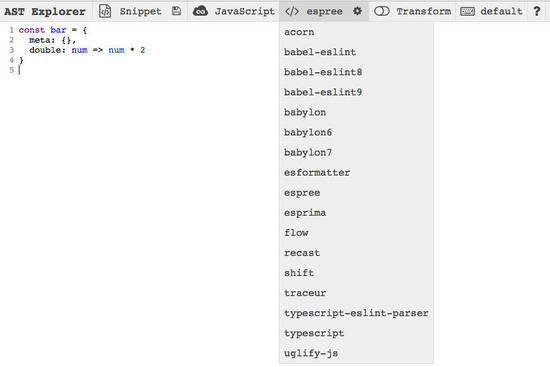Collapse the espree parser dropdown
Image resolution: width=550 pixels, height=367 pixels.
coord(324,11)
